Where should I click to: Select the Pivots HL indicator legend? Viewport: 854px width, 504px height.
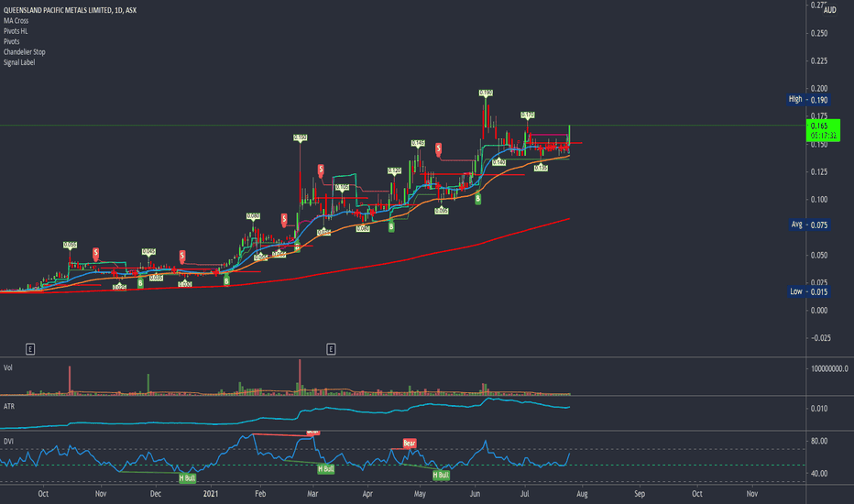click(x=16, y=31)
